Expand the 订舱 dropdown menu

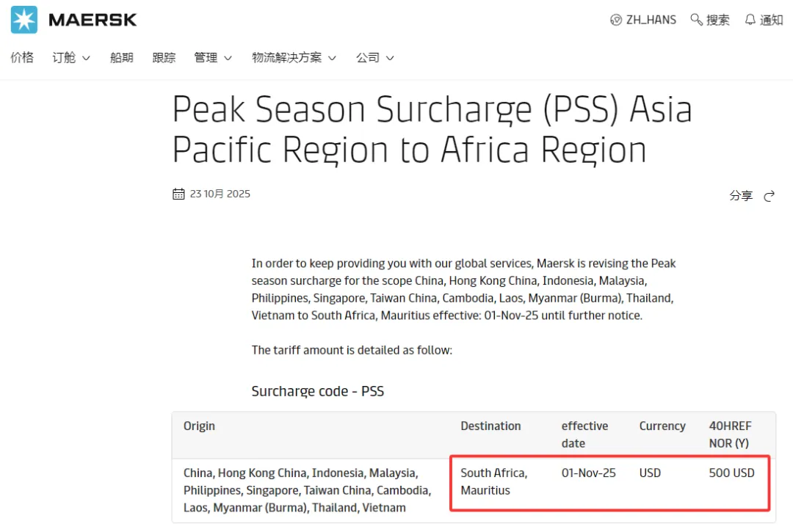click(x=65, y=57)
